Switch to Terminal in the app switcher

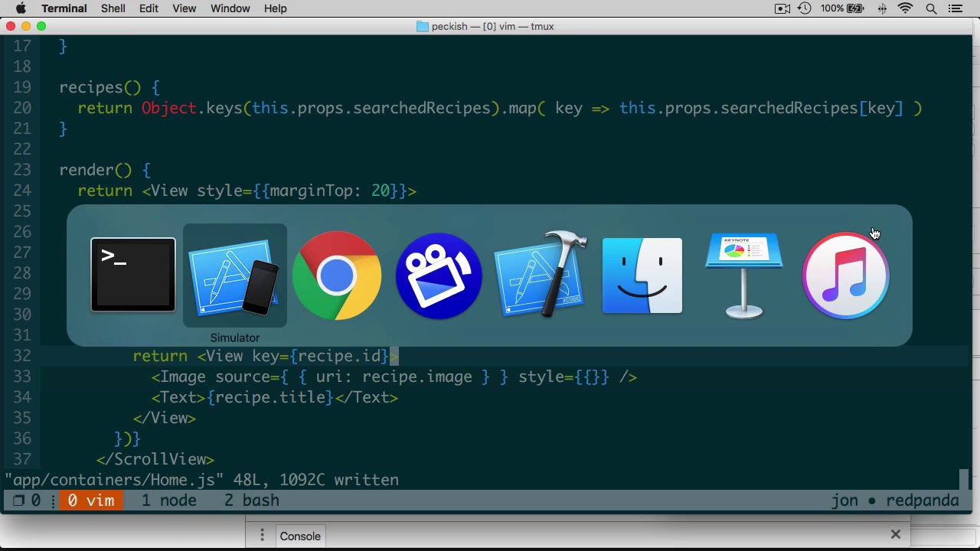pos(133,275)
